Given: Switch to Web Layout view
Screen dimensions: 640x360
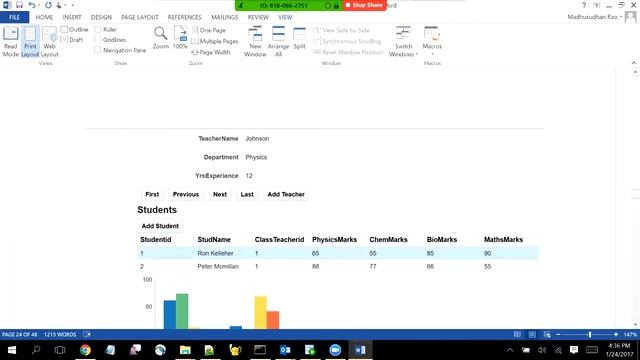Looking at the screenshot, I should 49,41.
